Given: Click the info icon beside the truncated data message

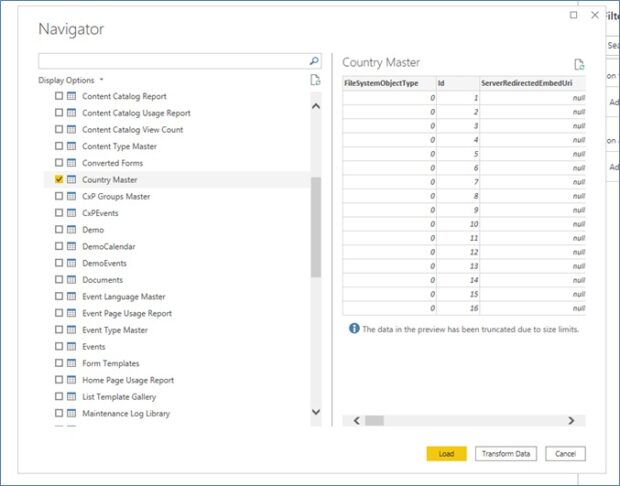Looking at the screenshot, I should 354,328.
